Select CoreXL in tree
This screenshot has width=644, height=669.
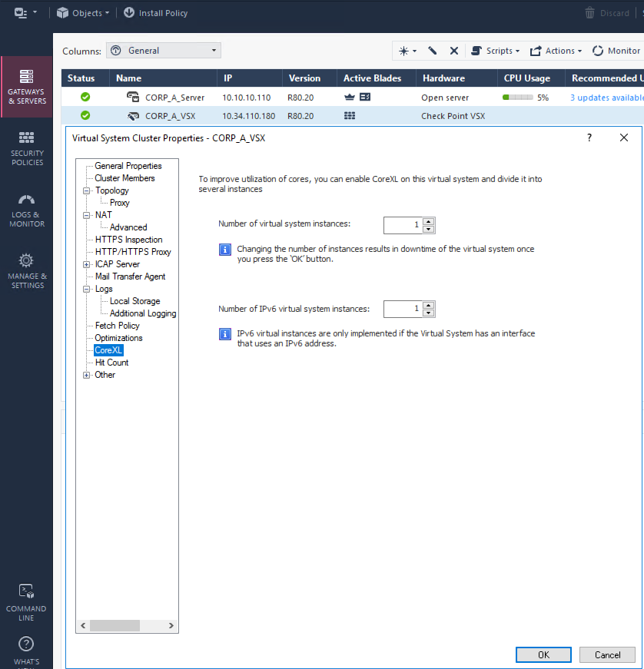(108, 350)
